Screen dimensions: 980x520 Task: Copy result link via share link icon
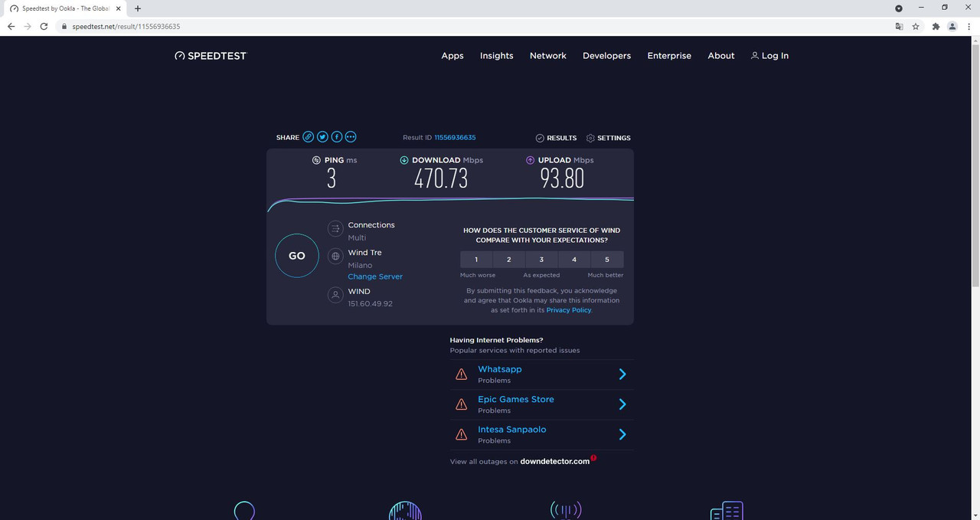pyautogui.click(x=308, y=137)
